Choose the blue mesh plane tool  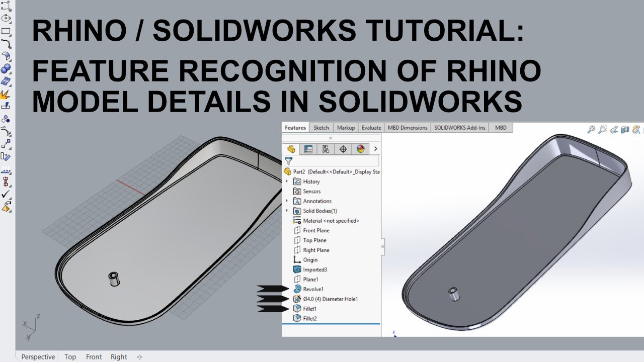6,81
